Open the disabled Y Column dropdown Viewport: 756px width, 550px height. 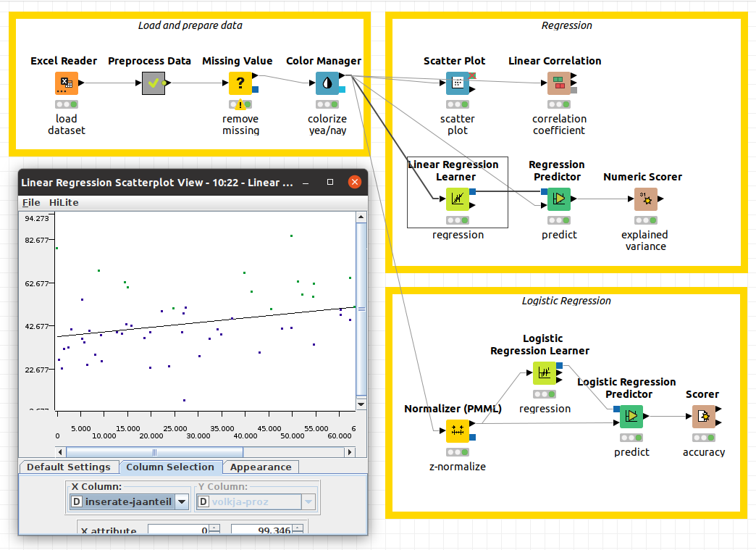(308, 501)
